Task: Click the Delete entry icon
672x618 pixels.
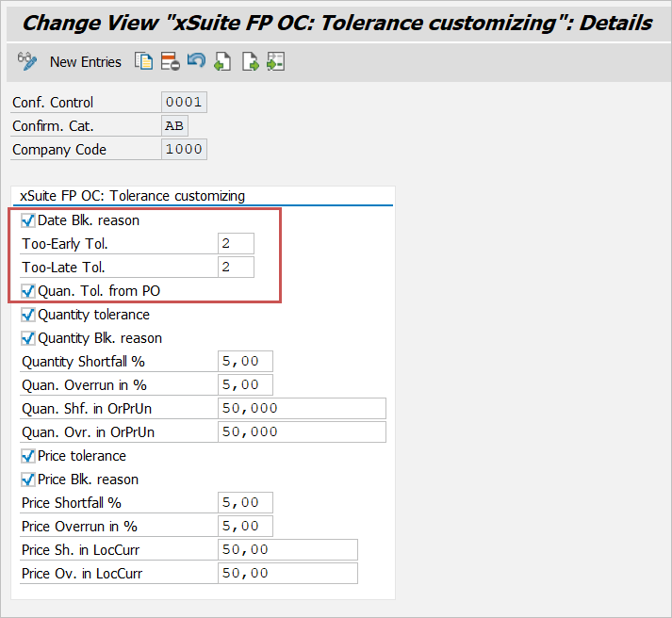Action: (170, 62)
